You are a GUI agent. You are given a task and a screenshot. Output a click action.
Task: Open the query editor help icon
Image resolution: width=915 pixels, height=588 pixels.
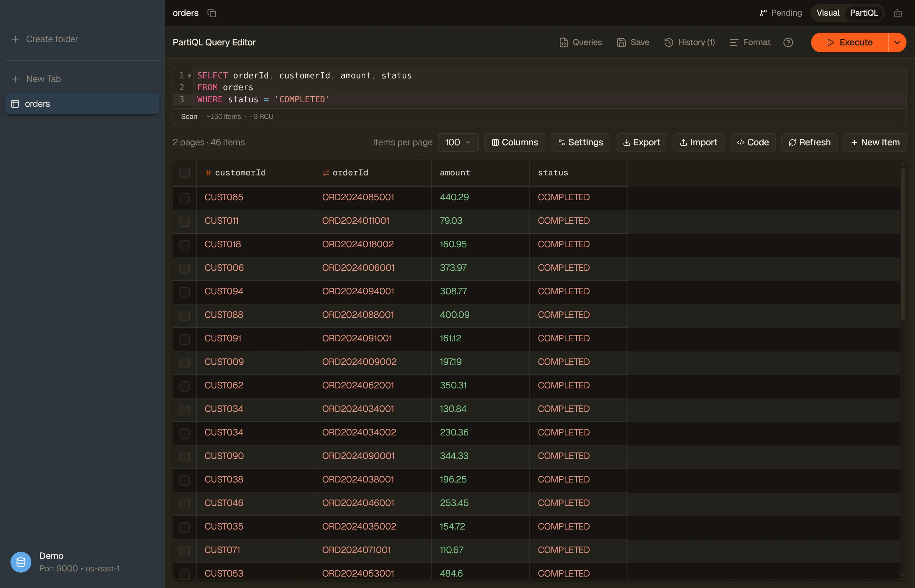coord(788,42)
